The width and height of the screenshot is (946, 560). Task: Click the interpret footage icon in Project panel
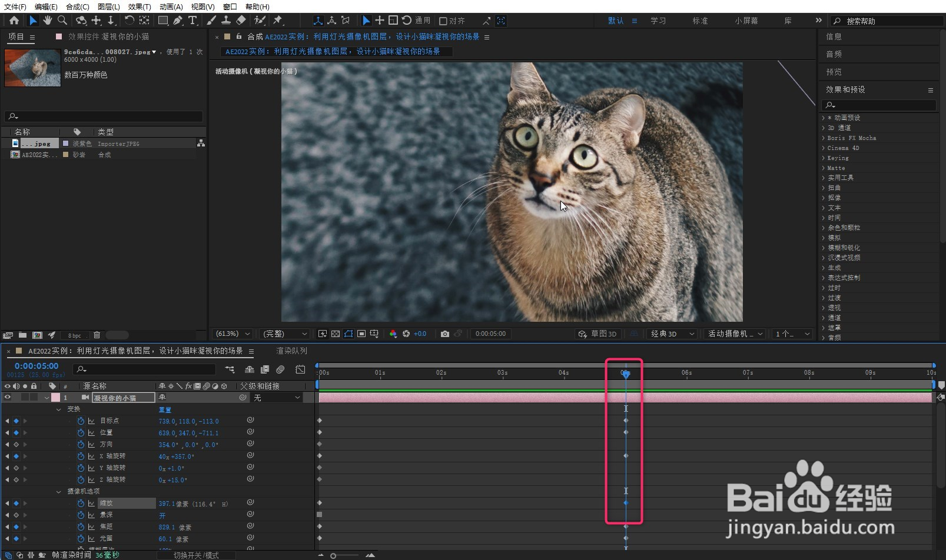(x=8, y=335)
